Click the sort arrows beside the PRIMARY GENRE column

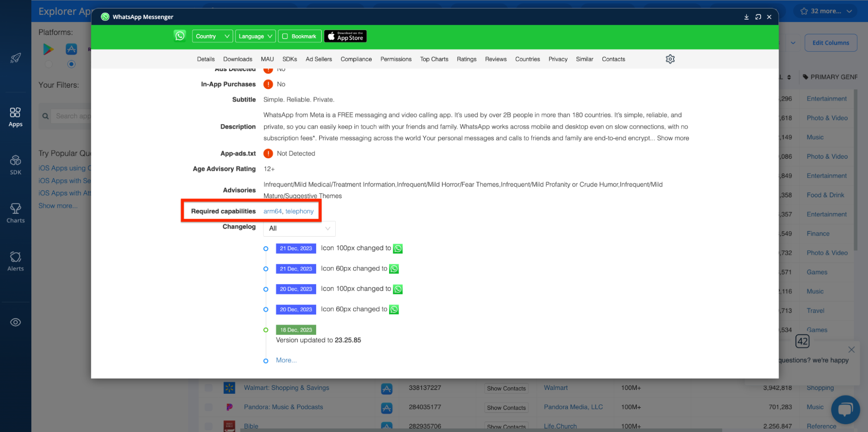coord(789,77)
